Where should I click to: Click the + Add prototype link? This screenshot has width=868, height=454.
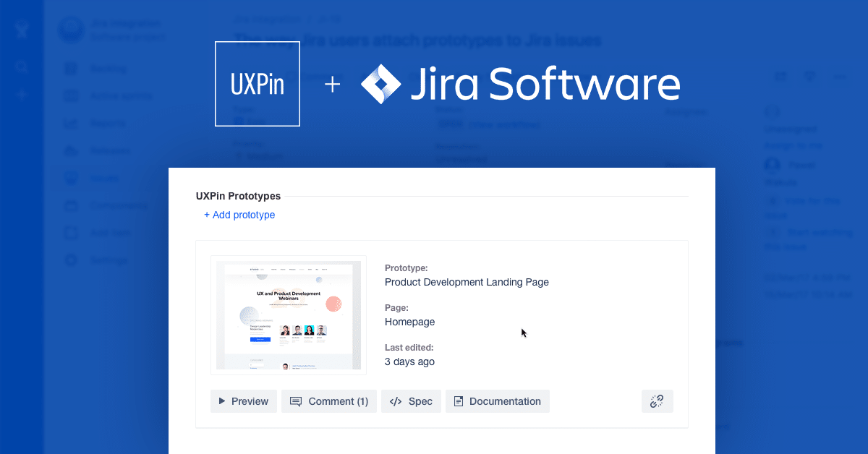click(x=239, y=215)
